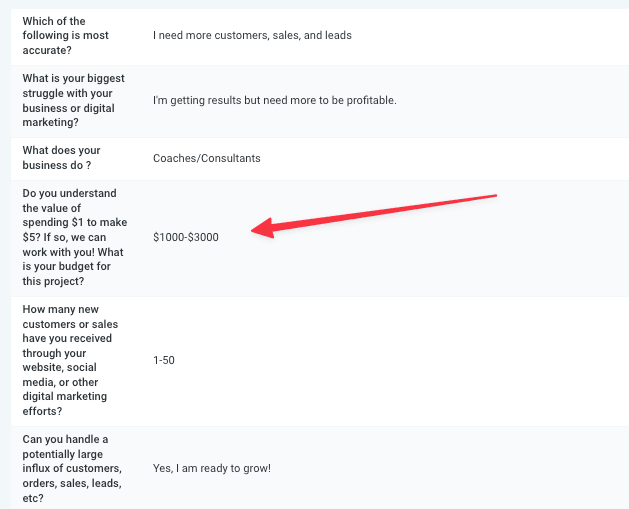Select the "What is your budget for this project?" question
The image size is (629, 509).
[75, 237]
